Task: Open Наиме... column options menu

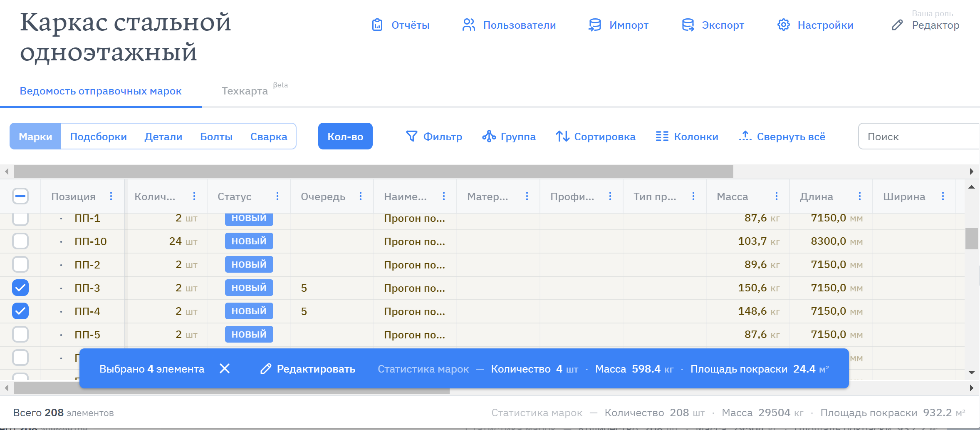Action: point(444,196)
